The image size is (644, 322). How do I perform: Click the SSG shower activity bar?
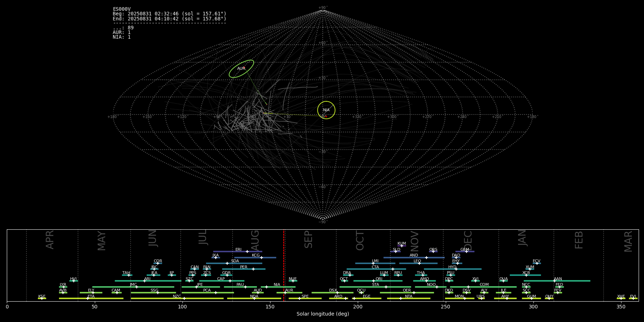click(x=153, y=293)
